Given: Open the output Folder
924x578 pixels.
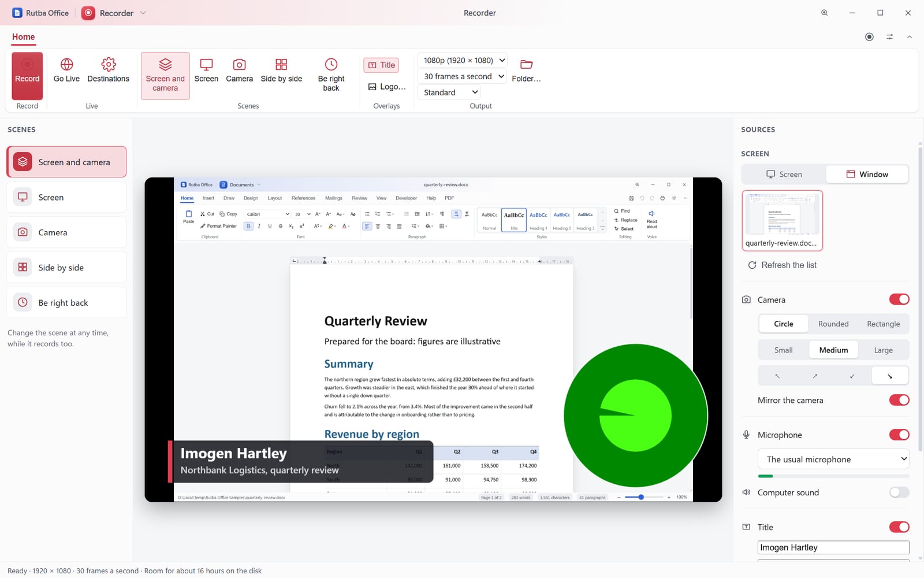Looking at the screenshot, I should coord(526,71).
